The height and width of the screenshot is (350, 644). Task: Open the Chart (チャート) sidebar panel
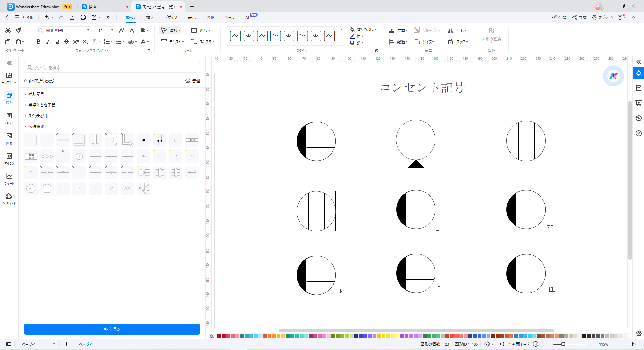[9, 178]
